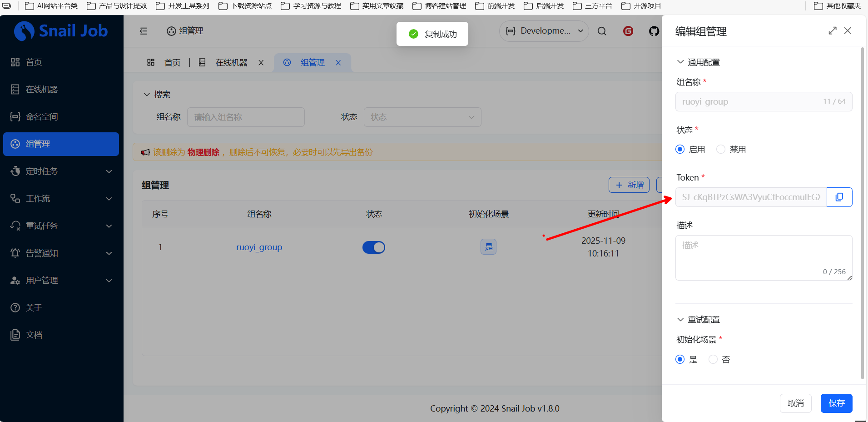868x422 pixels.
Task: Copy the Token using the copy icon
Action: 839,197
